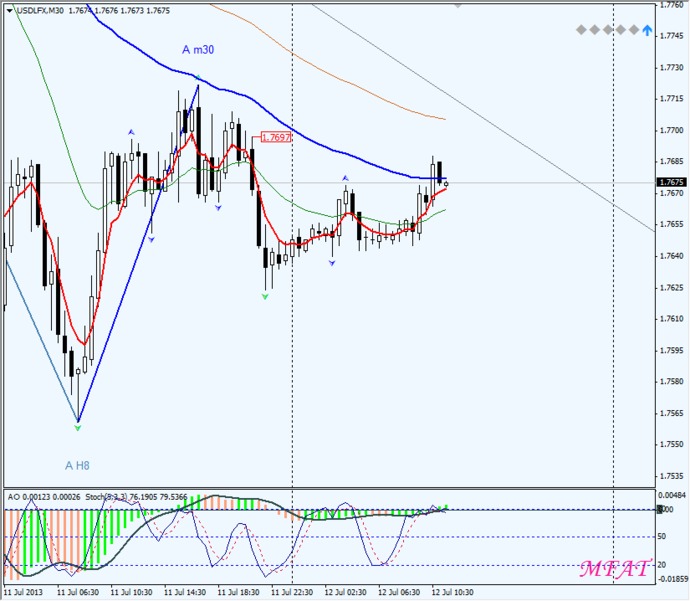Select the gray diagonal trendline

pos(484,117)
